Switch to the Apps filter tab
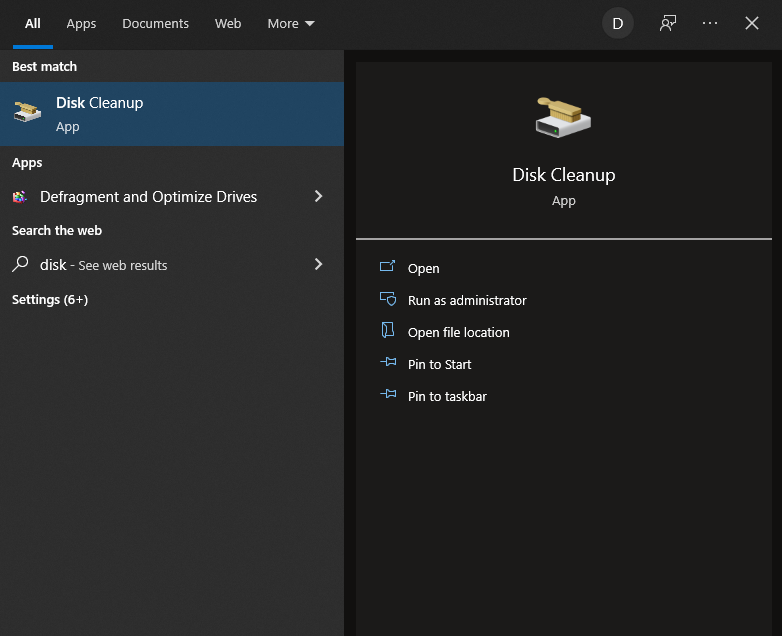782x636 pixels. pos(81,23)
